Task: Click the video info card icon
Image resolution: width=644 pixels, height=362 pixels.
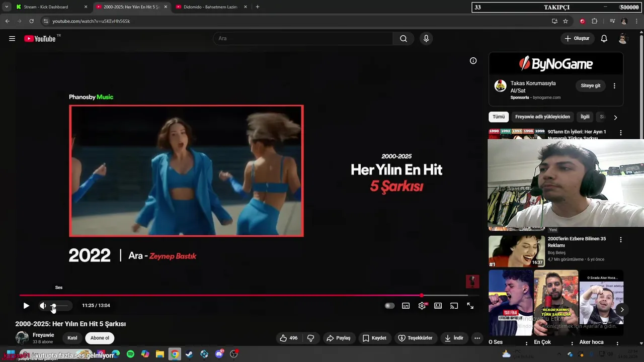Action: (473, 61)
